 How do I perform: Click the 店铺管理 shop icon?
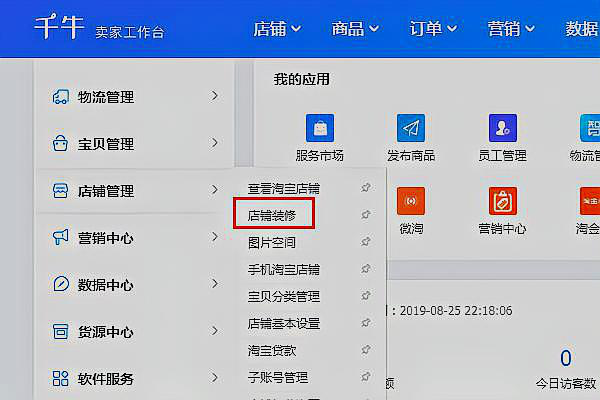60,191
